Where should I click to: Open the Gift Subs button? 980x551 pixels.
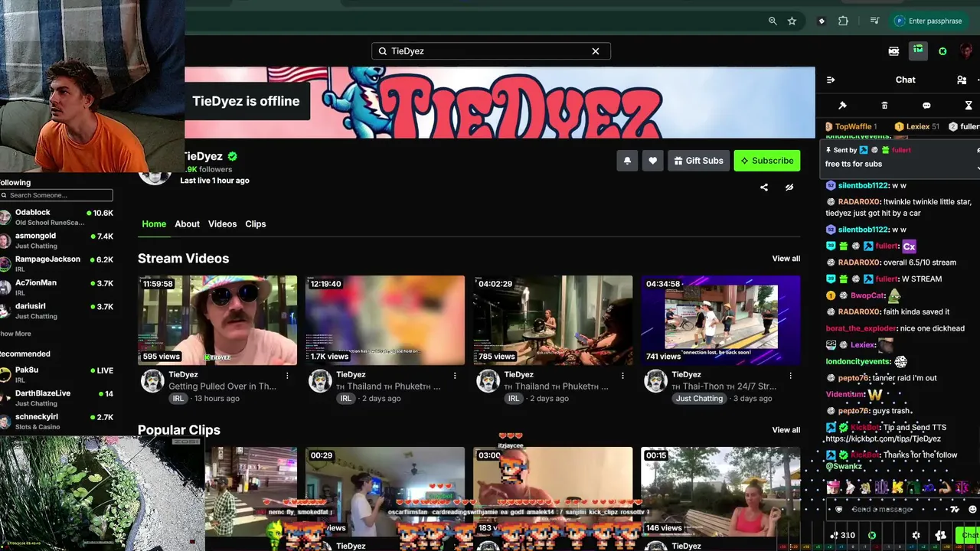pyautogui.click(x=698, y=161)
